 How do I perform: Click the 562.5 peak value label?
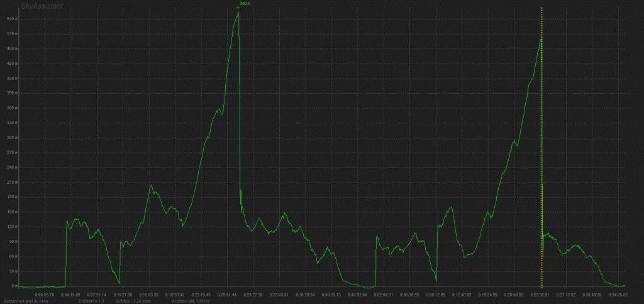(x=245, y=4)
